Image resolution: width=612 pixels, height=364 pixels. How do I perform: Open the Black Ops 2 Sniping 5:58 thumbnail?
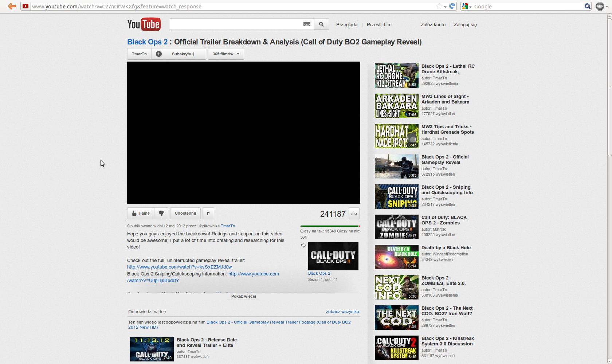pos(397,196)
